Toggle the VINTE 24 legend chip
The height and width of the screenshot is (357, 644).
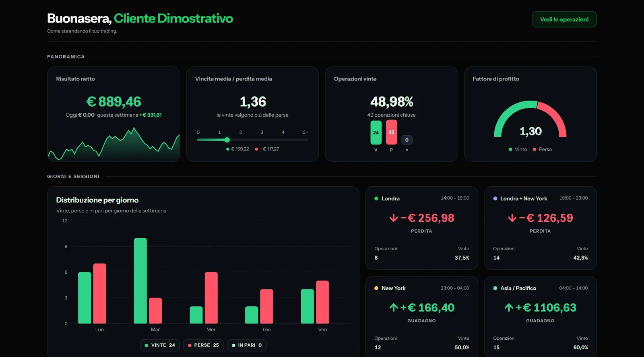pyautogui.click(x=160, y=345)
